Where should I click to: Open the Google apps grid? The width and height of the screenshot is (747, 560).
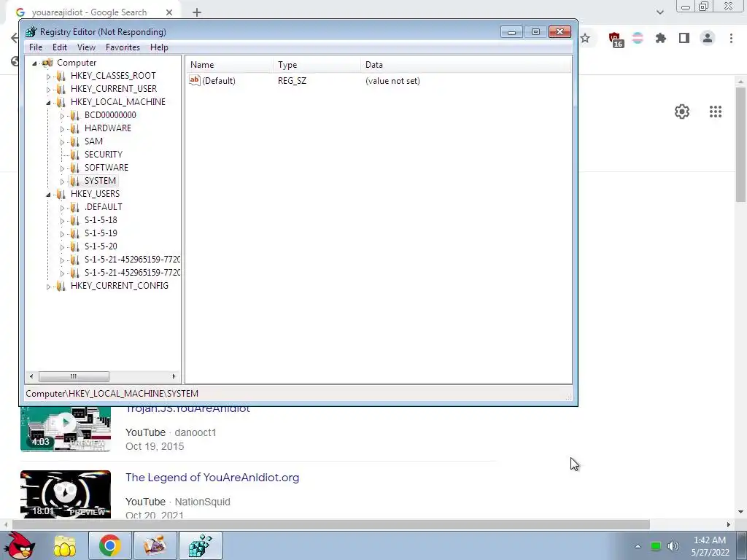pos(716,112)
